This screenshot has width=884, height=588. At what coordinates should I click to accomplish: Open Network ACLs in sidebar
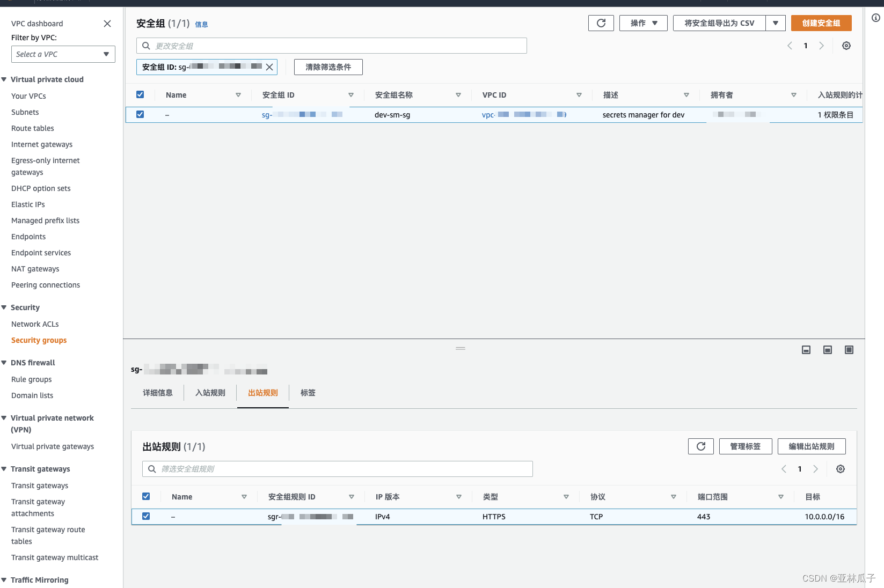pos(35,324)
